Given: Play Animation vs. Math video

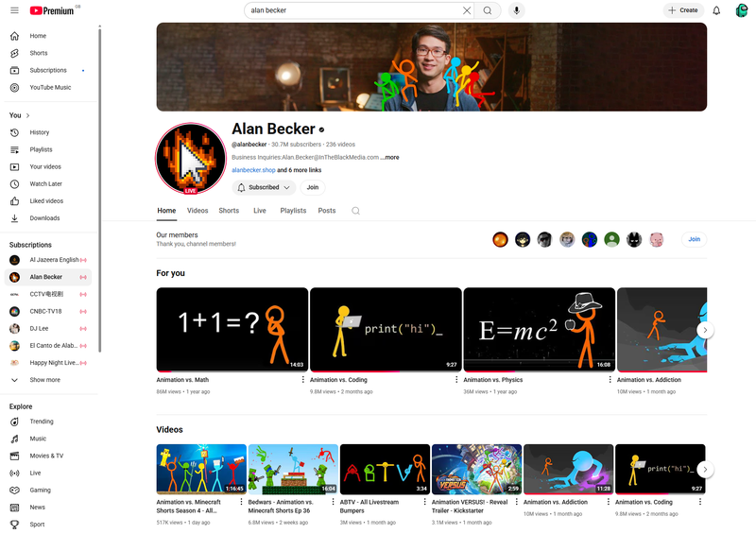Looking at the screenshot, I should pyautogui.click(x=232, y=330).
